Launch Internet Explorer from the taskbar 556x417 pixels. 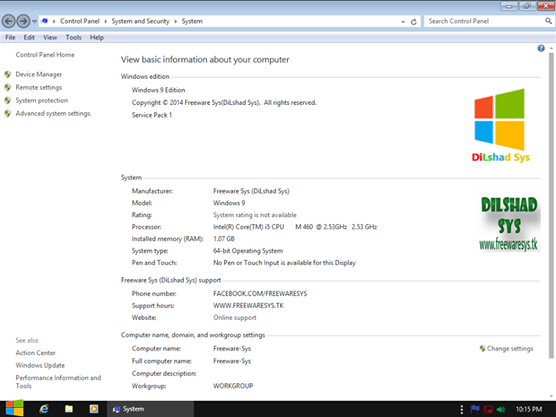point(44,409)
